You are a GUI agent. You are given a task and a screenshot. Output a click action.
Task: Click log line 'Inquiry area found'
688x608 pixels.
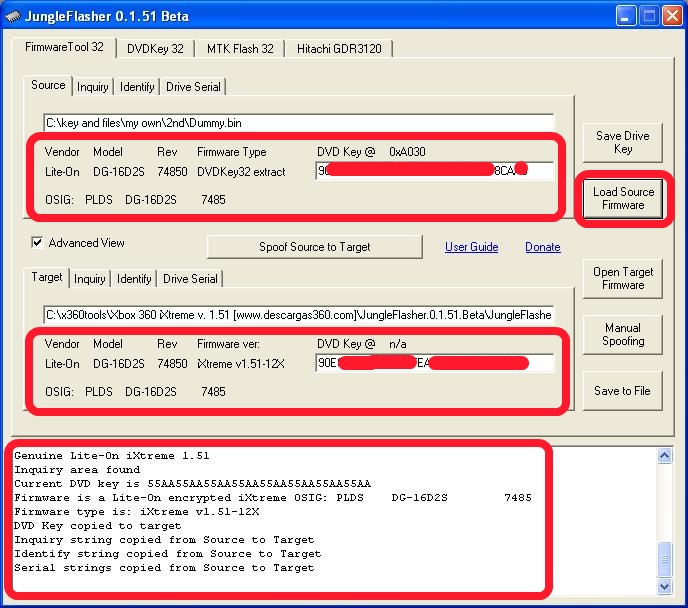click(77, 470)
